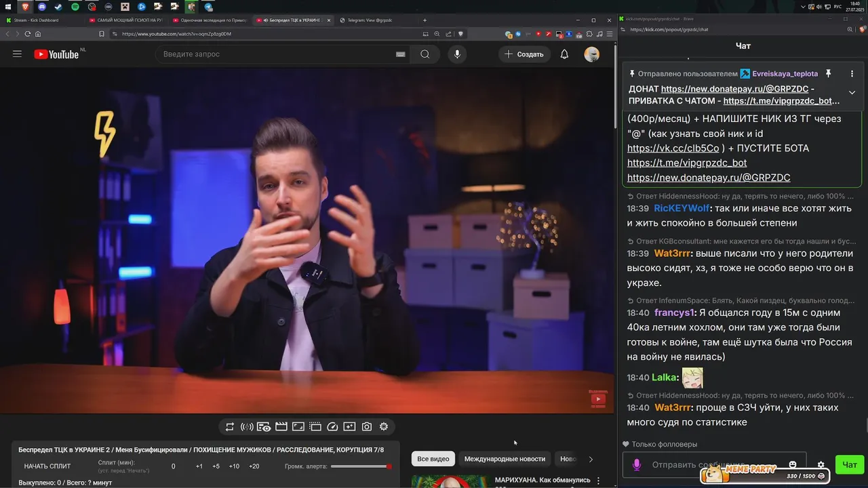Open a new browser tab
The height and width of the screenshot is (488, 868).
(x=425, y=20)
